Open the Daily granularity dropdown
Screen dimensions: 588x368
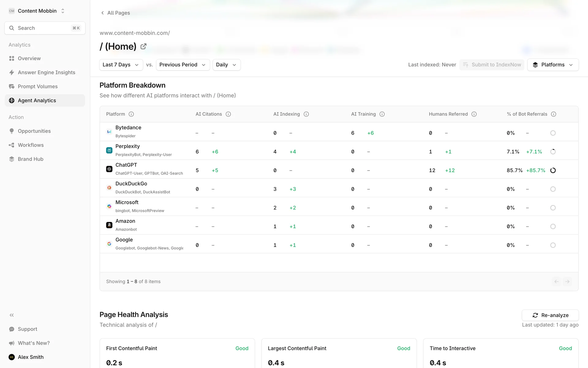(226, 65)
